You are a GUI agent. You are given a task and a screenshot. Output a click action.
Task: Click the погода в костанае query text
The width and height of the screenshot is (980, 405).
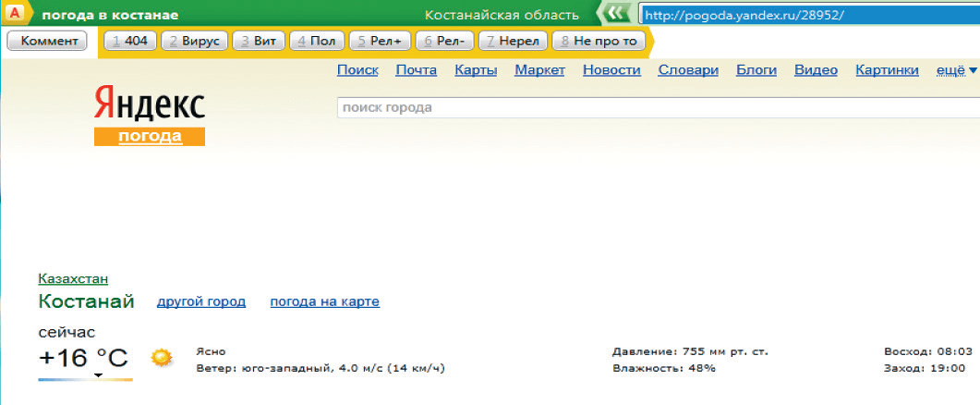(x=110, y=15)
